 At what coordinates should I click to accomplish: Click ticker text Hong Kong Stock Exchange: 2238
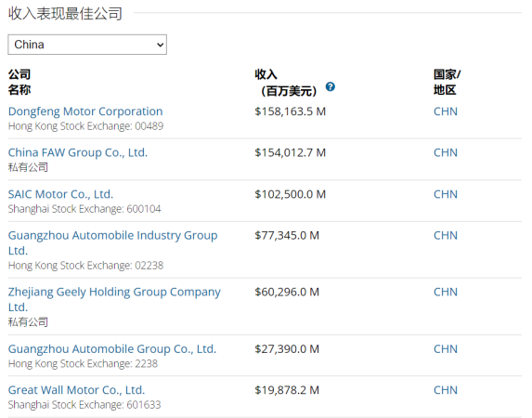click(83, 364)
